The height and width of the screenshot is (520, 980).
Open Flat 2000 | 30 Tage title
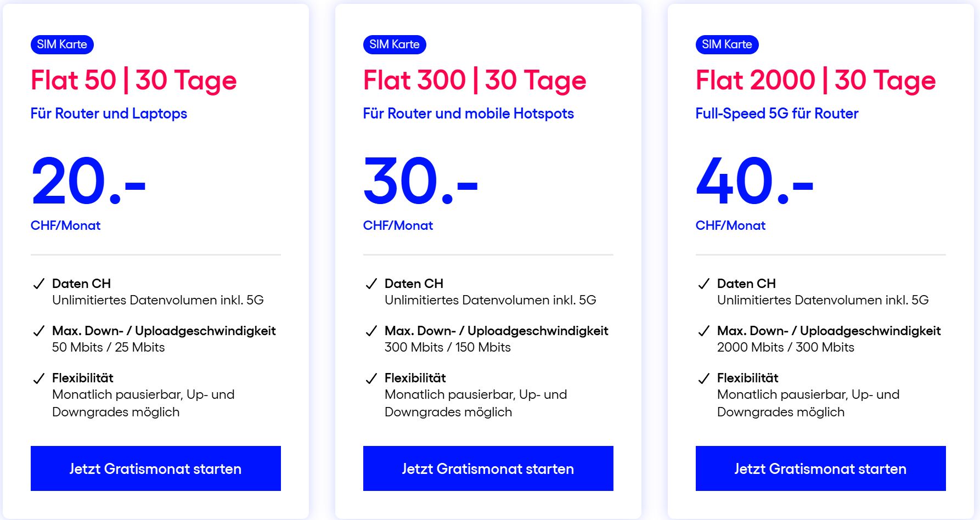(815, 81)
